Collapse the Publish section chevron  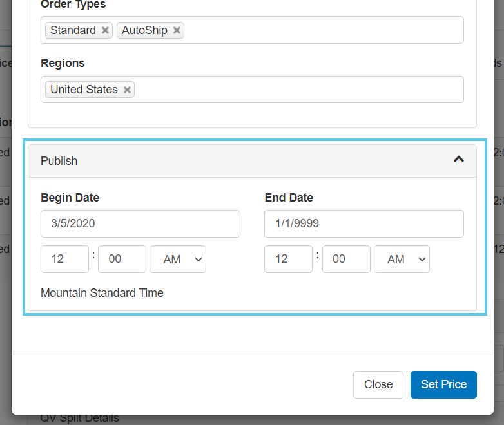pos(459,160)
